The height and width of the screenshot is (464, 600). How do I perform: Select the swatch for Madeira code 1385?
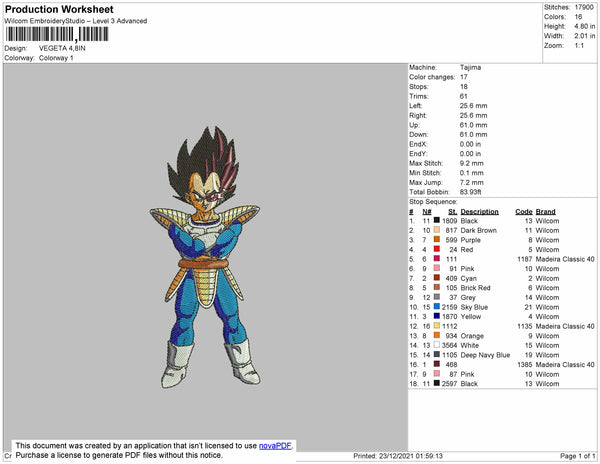pos(437,364)
